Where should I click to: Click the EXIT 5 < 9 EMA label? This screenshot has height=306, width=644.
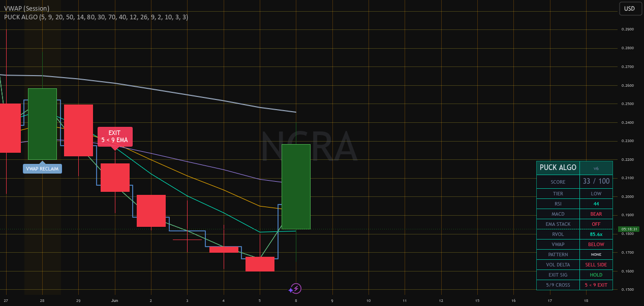115,137
